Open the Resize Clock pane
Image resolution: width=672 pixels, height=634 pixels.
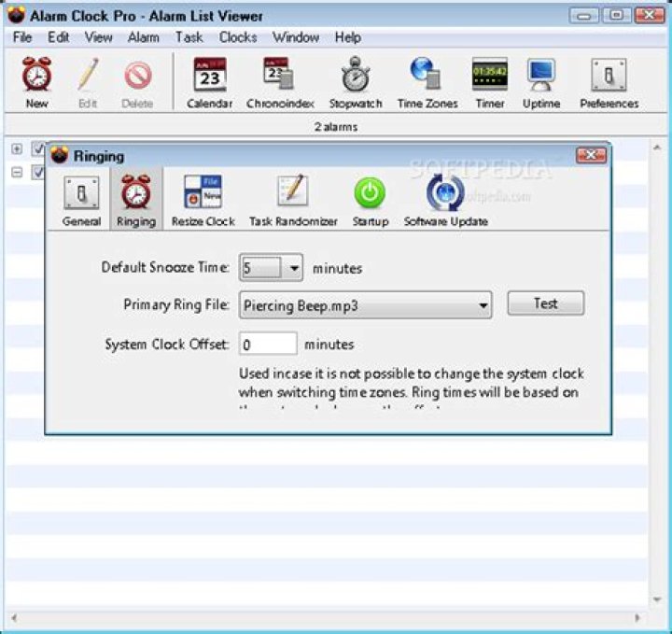point(203,201)
